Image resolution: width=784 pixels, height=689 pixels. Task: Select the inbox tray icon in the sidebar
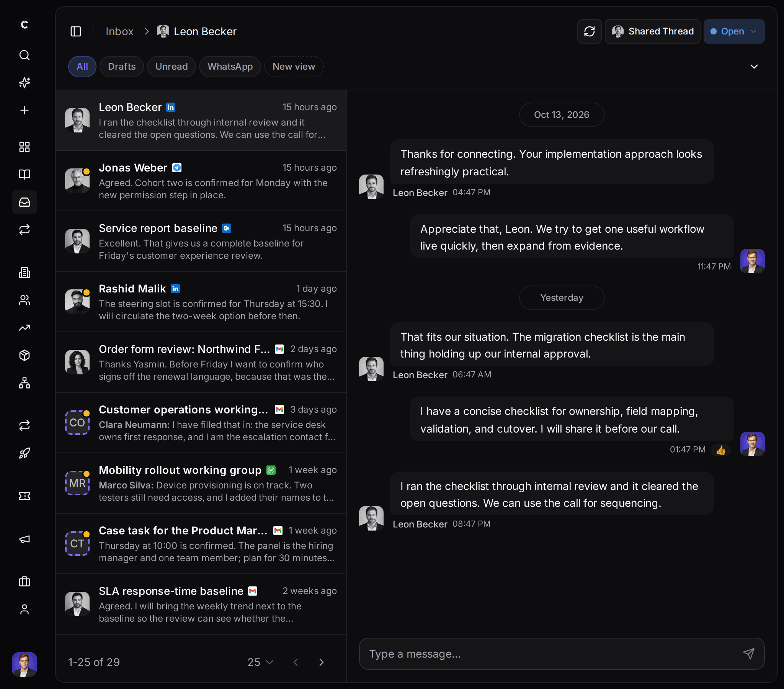(24, 202)
